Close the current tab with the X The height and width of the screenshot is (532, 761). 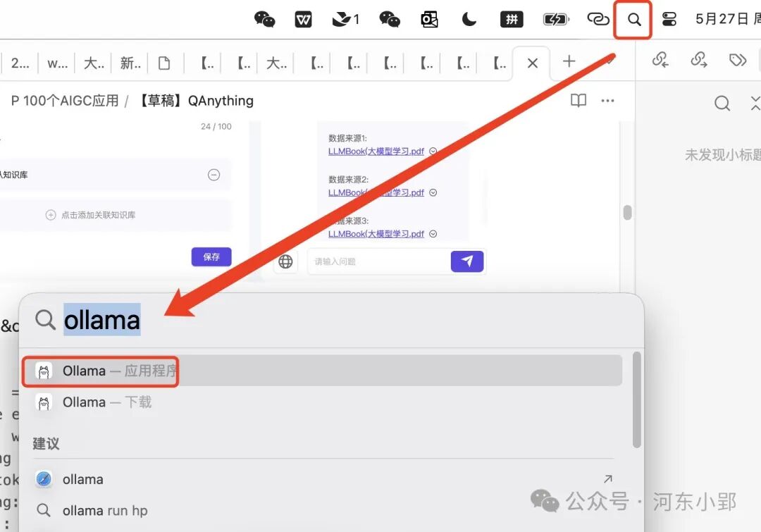[533, 63]
